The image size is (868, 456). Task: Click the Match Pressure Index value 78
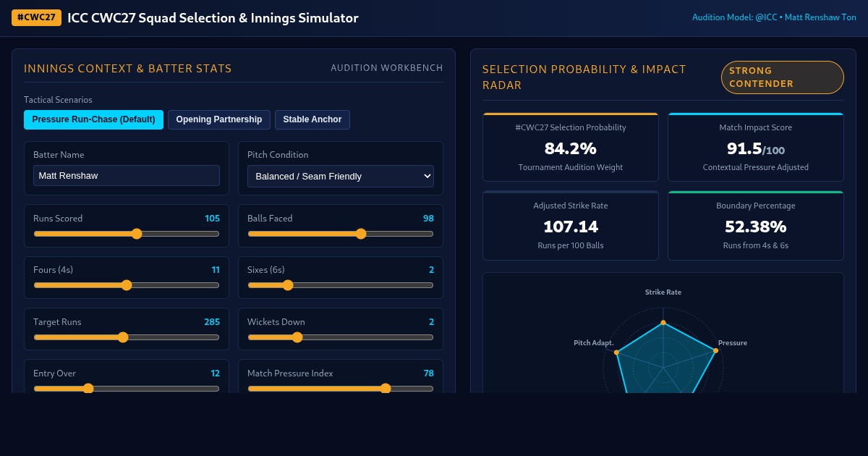click(428, 373)
